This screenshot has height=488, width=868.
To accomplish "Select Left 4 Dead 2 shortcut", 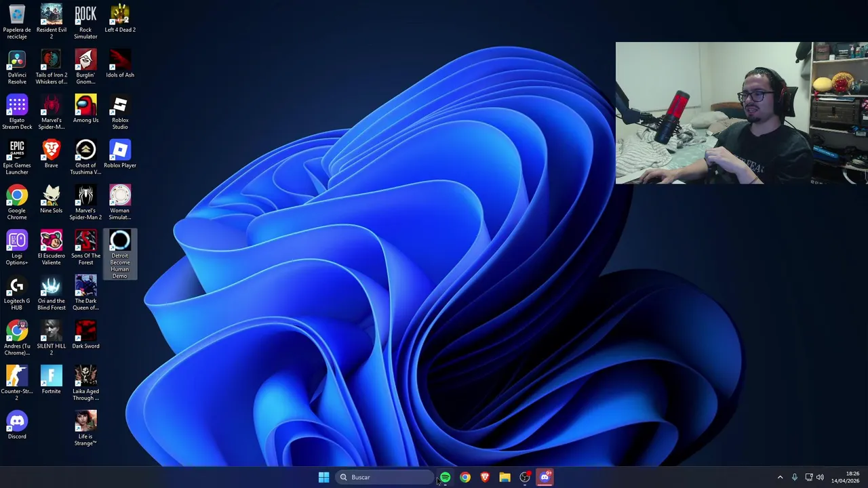I will (120, 19).
